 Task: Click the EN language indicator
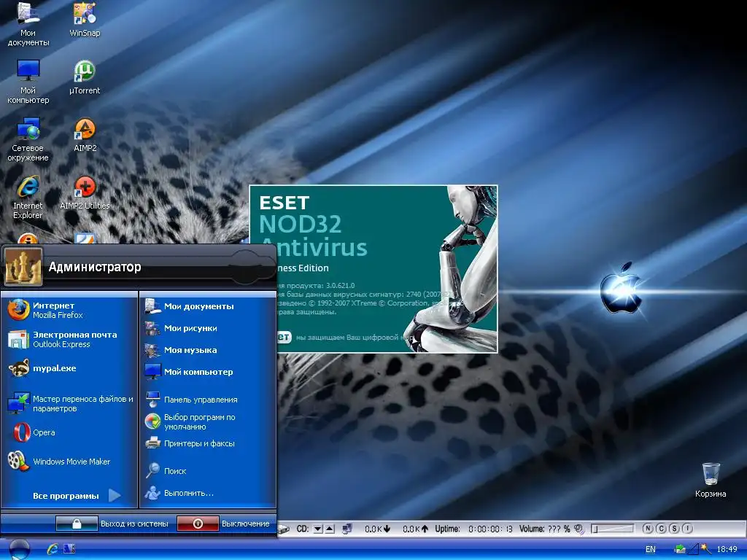pyautogui.click(x=650, y=549)
